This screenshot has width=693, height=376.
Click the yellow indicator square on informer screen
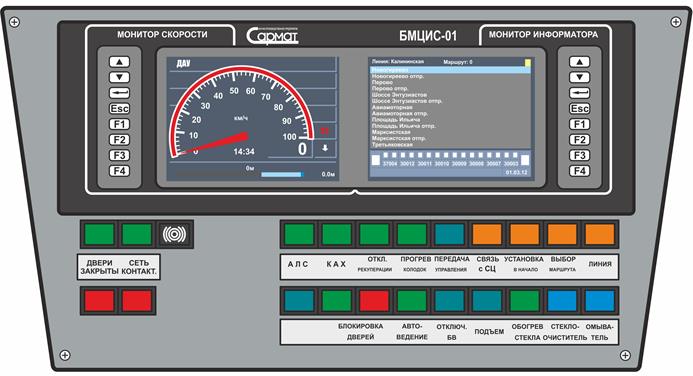pos(527,63)
